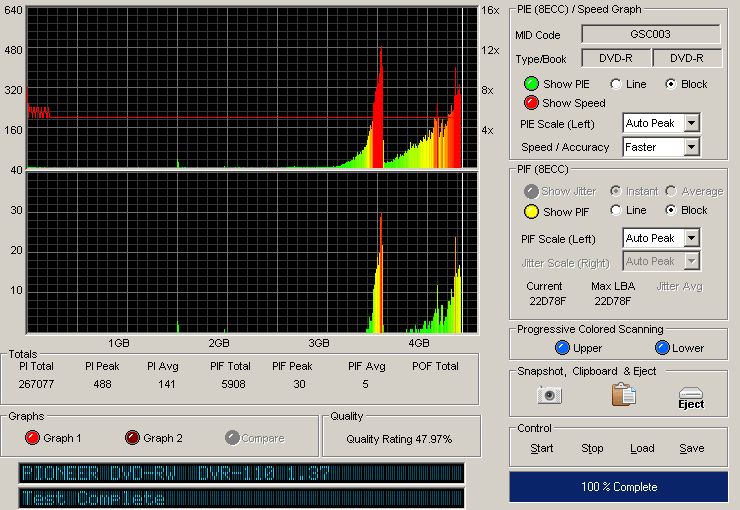Click the greyed Compare option
The width and height of the screenshot is (740, 510).
pos(255,438)
